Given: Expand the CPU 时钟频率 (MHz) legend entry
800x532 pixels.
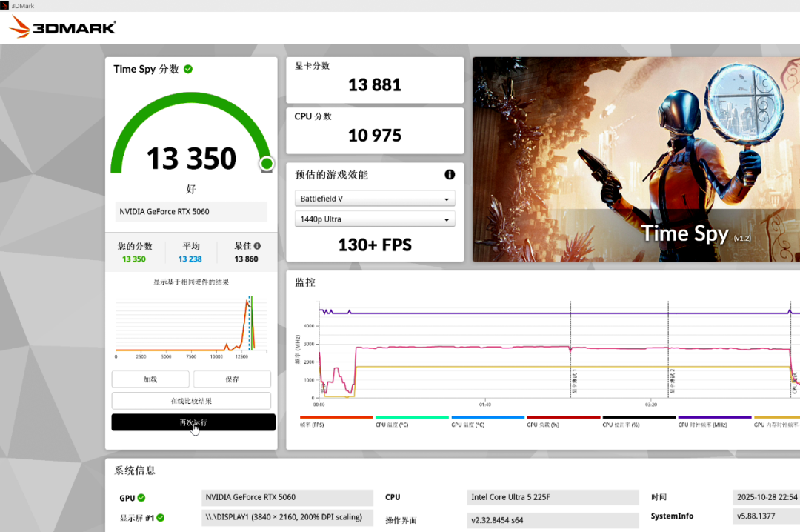Looking at the screenshot, I should click(713, 419).
